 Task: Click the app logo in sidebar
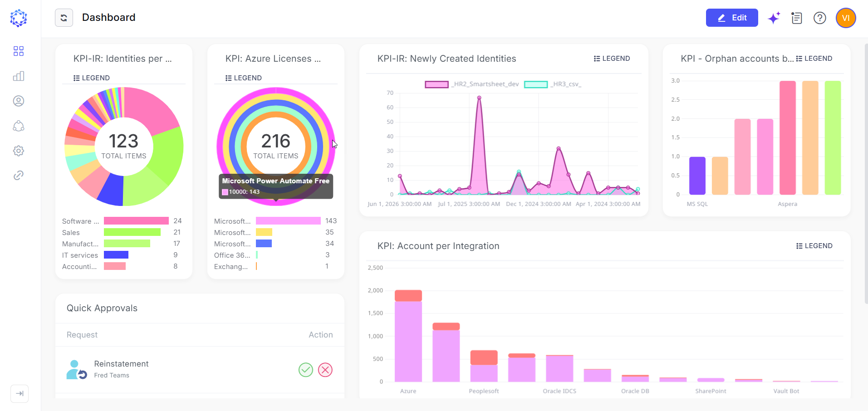(19, 18)
